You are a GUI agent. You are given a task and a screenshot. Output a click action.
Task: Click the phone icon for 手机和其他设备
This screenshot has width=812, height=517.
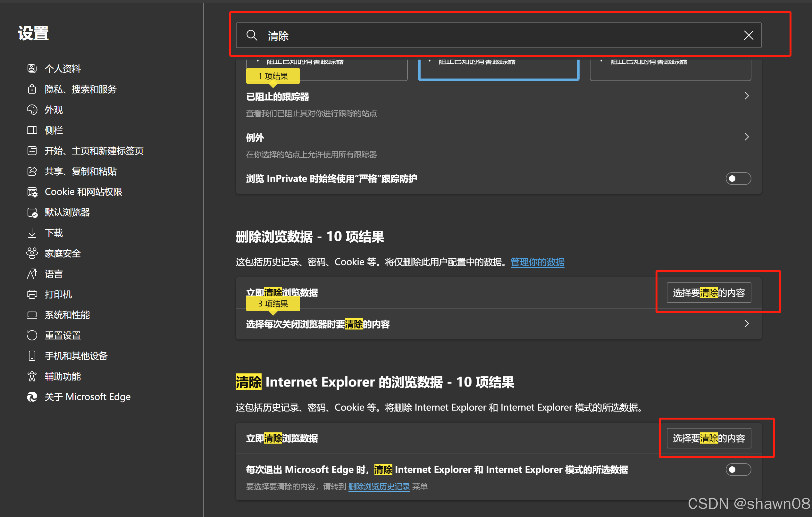32,356
